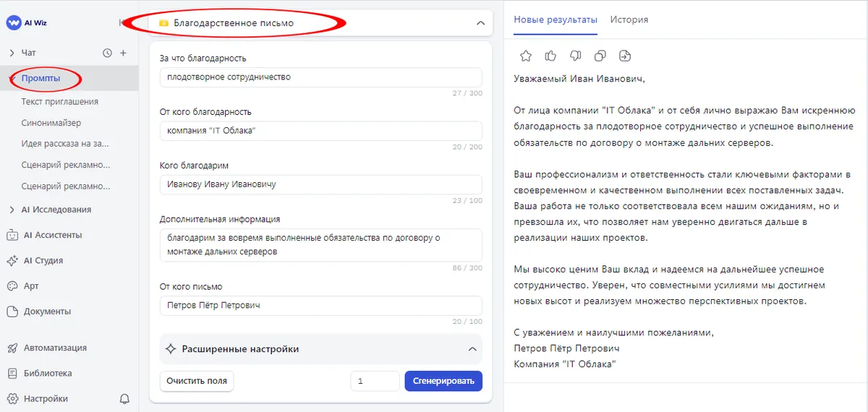Open Библиотека section
This screenshot has width=868, height=412.
pyautogui.click(x=39, y=373)
